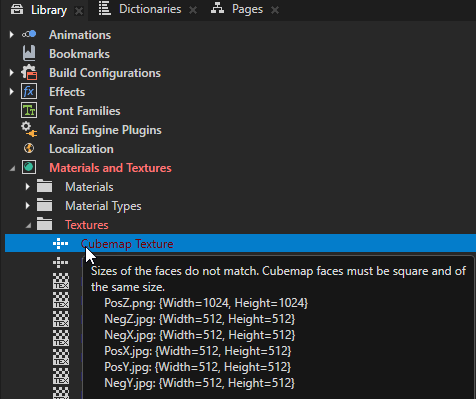Expand the Material Types folder
This screenshot has height=399, width=476.
[x=28, y=206]
